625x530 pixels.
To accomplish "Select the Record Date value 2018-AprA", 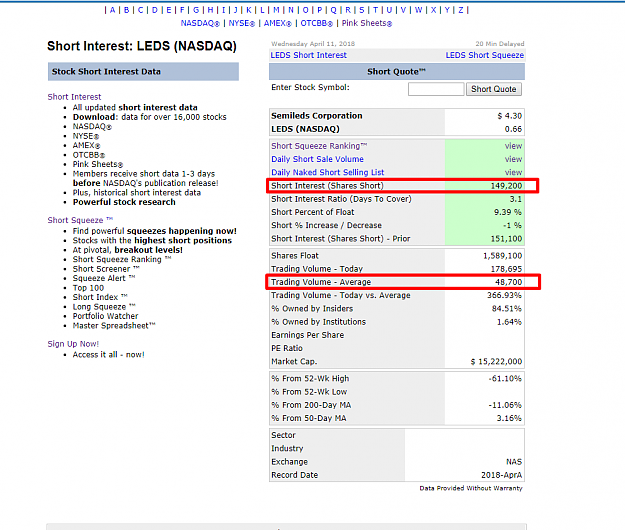I will (501, 475).
